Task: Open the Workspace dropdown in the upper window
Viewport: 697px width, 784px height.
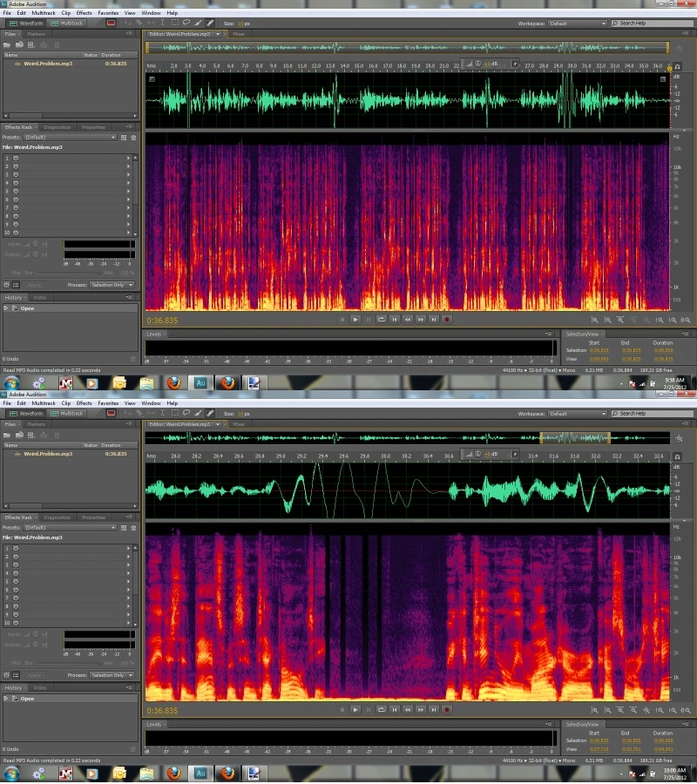Action: click(578, 24)
